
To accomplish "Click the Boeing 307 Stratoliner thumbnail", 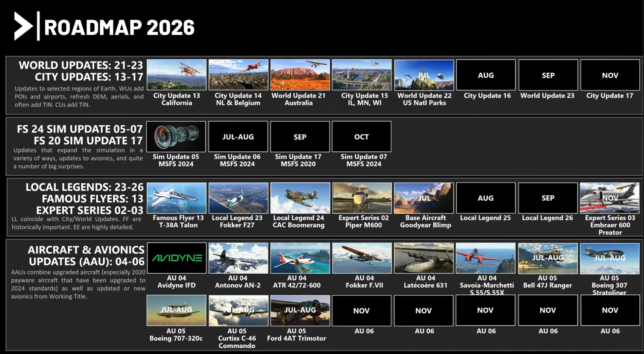I will point(610,258).
